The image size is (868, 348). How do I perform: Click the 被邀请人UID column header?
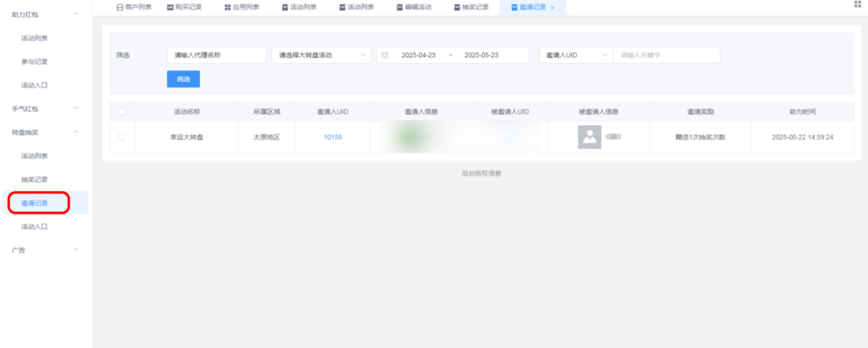pos(509,111)
